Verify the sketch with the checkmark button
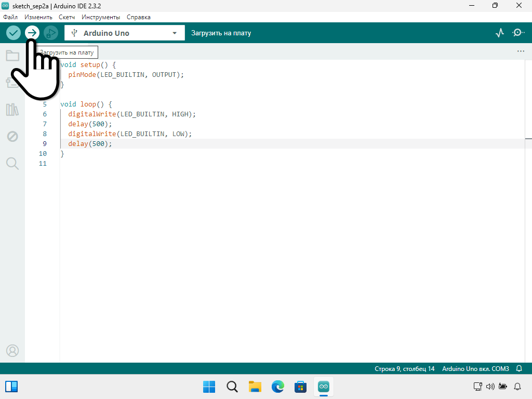Image resolution: width=532 pixels, height=399 pixels. pyautogui.click(x=14, y=33)
